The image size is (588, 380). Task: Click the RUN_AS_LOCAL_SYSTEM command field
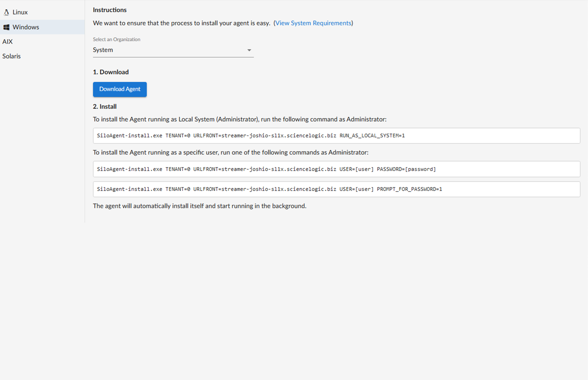point(336,136)
